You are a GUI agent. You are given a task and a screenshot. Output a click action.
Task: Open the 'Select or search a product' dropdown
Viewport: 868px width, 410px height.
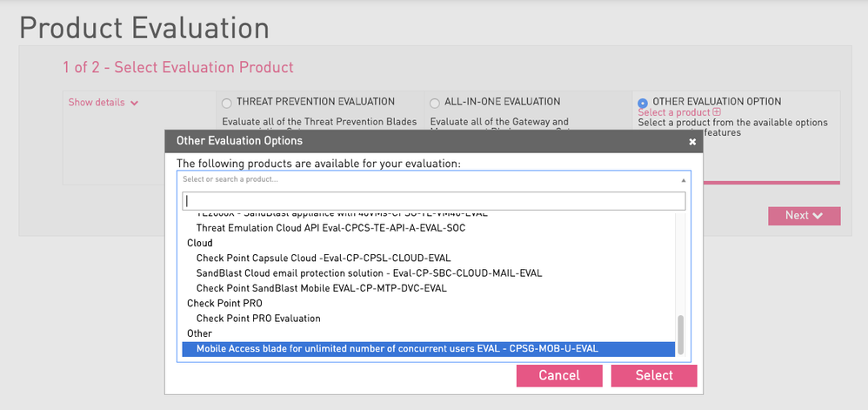[433, 179]
